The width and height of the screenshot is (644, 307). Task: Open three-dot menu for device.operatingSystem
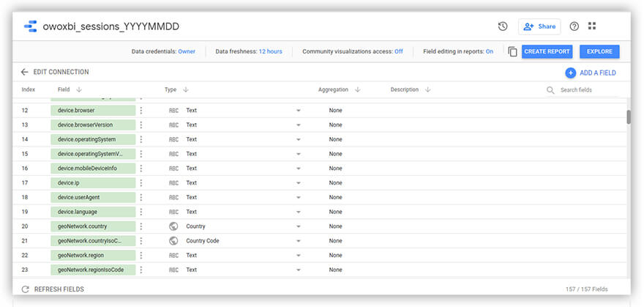(x=141, y=139)
